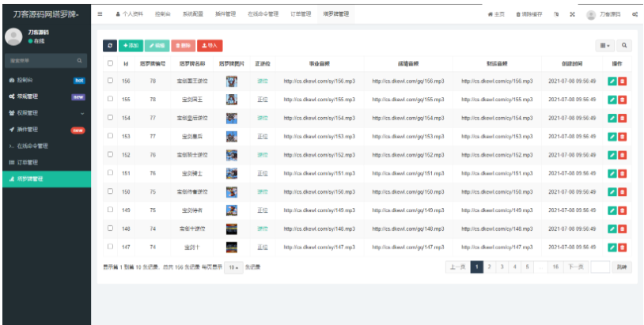This screenshot has height=325, width=644.
Task: Select the checkbox for row Id 150
Action: click(111, 191)
